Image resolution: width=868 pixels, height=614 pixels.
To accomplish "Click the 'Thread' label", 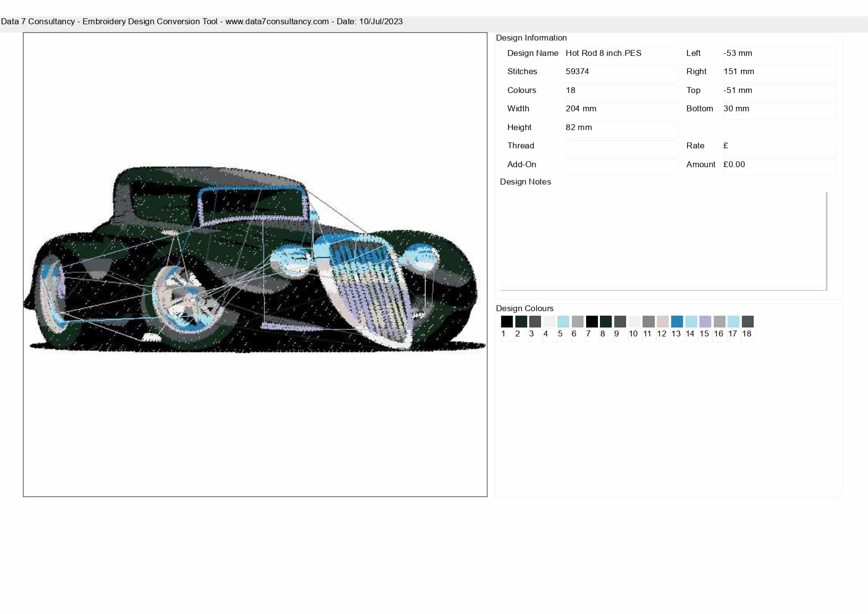I will 520,145.
